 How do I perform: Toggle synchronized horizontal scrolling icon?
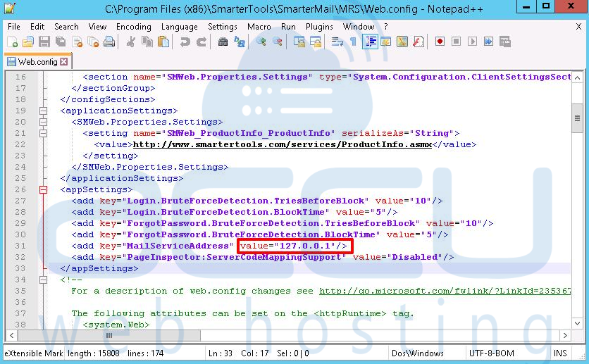pyautogui.click(x=316, y=42)
